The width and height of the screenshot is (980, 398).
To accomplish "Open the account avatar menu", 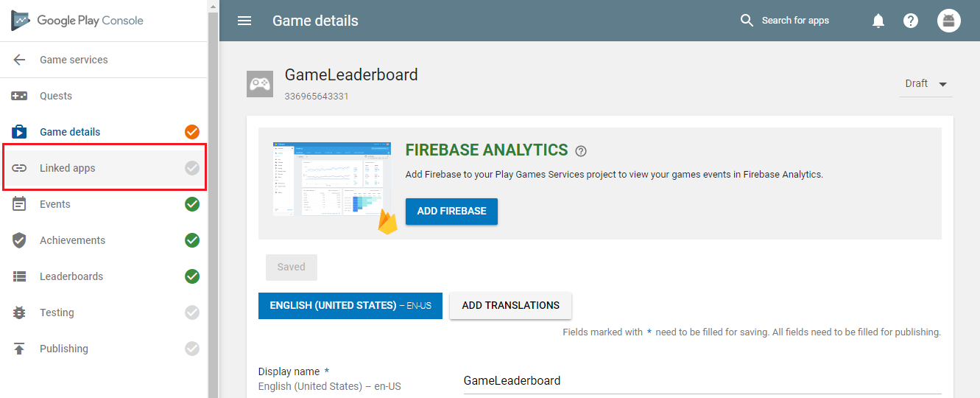I will pos(949,21).
